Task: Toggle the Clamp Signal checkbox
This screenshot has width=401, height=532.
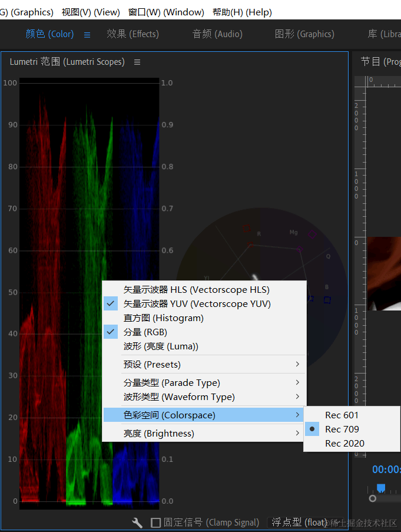Action: [155, 523]
